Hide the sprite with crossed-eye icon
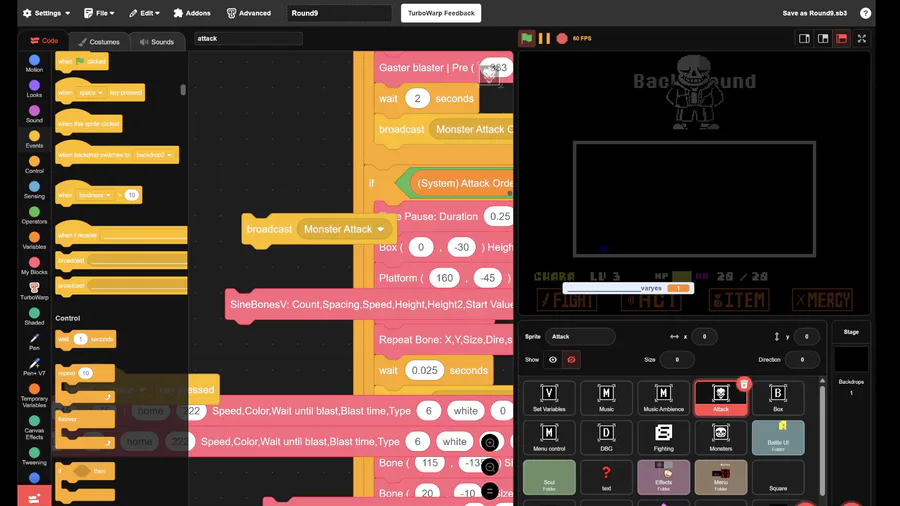Image resolution: width=900 pixels, height=506 pixels. click(x=571, y=360)
